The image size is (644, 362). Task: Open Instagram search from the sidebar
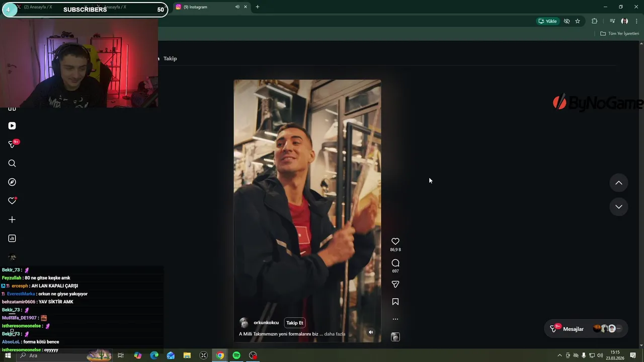click(x=12, y=163)
